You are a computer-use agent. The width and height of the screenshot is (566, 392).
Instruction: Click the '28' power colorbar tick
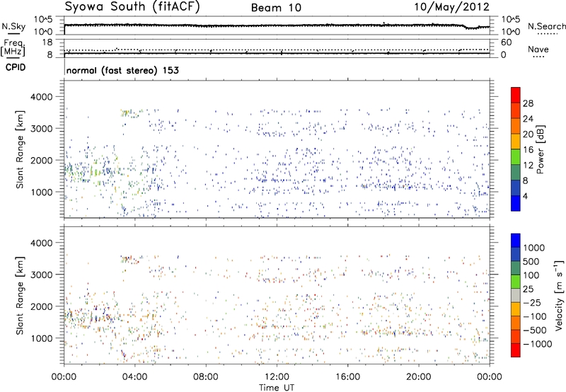click(x=528, y=103)
